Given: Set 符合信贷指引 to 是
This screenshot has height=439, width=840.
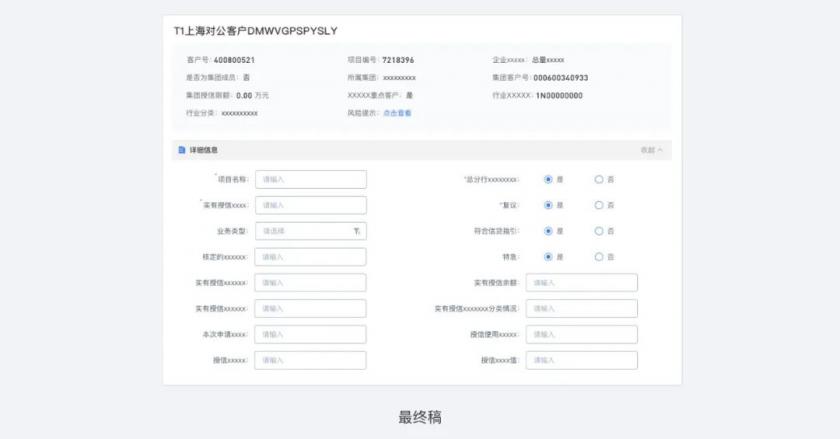Looking at the screenshot, I should (548, 231).
